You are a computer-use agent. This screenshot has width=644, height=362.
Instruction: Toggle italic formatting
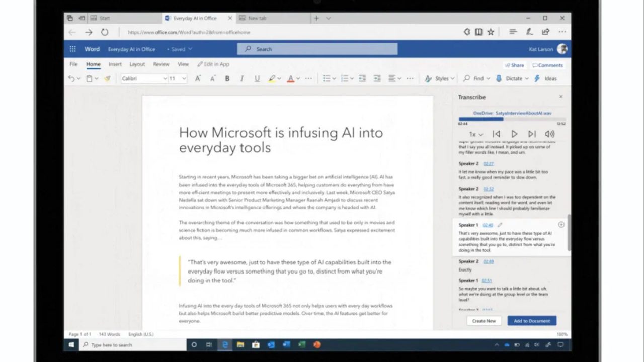(242, 79)
